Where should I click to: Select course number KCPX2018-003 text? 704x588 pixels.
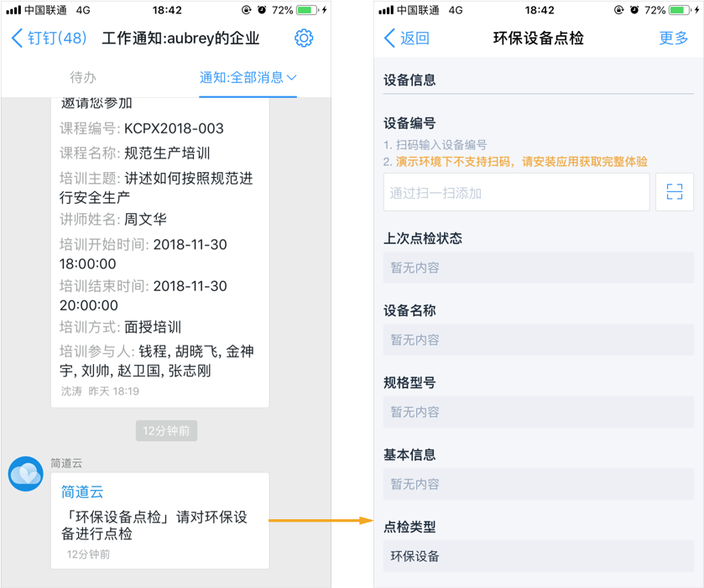pos(174,128)
